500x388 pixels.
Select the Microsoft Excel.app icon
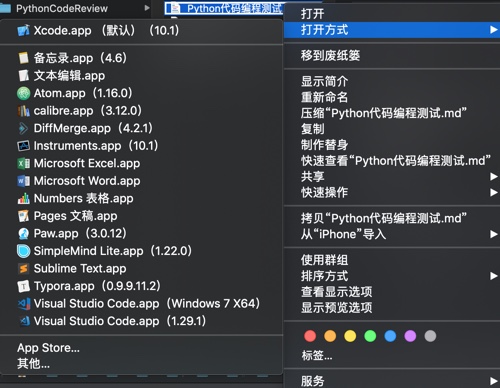pos(23,163)
